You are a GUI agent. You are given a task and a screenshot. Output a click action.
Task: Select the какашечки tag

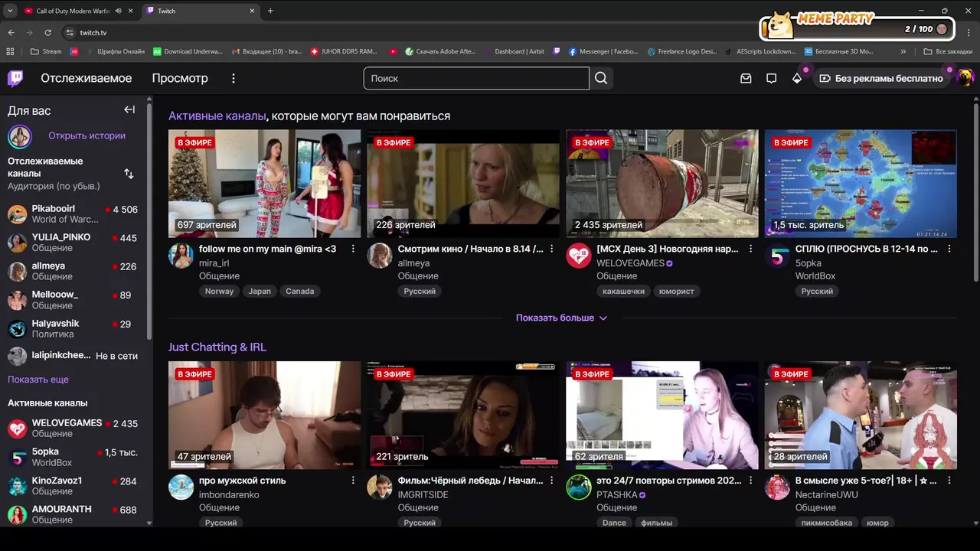pyautogui.click(x=623, y=291)
